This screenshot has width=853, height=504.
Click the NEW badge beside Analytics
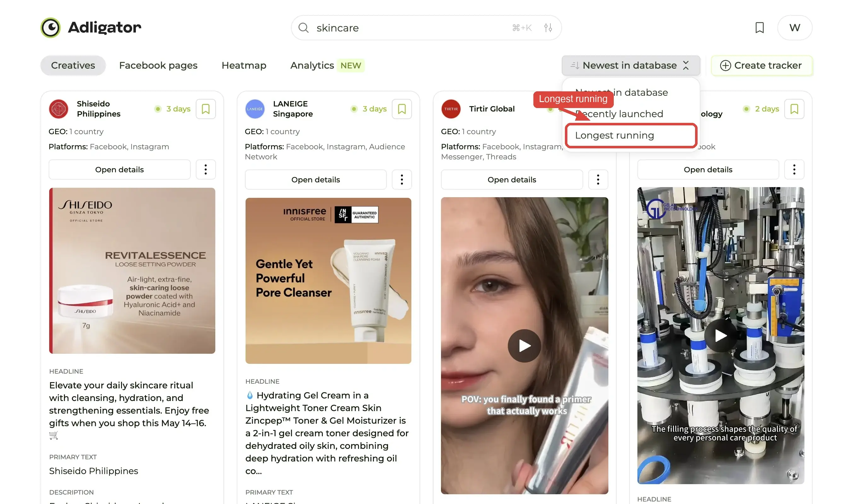coord(351,66)
